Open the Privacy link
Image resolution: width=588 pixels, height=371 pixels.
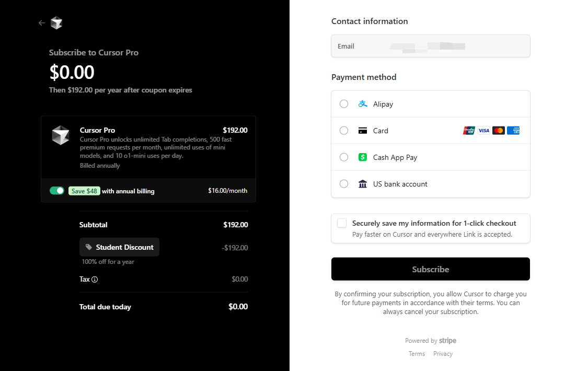(443, 354)
